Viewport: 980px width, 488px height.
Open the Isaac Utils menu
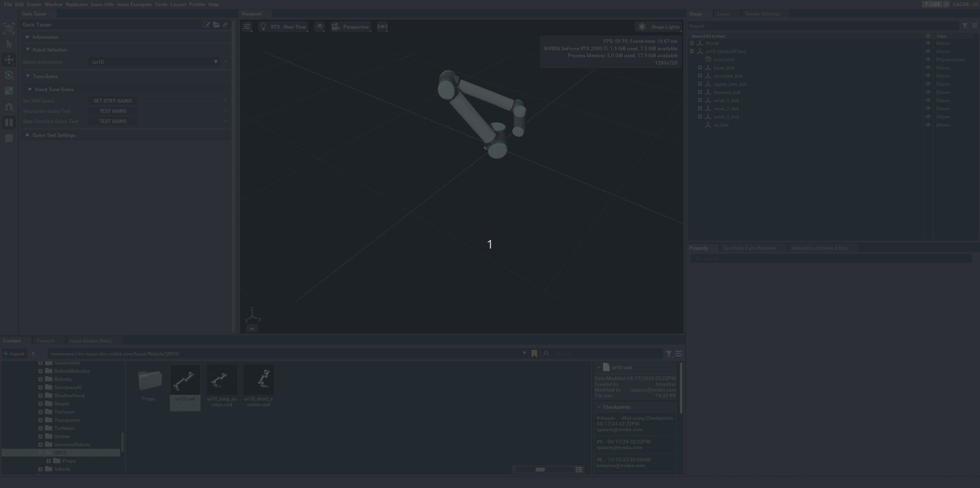click(x=102, y=4)
